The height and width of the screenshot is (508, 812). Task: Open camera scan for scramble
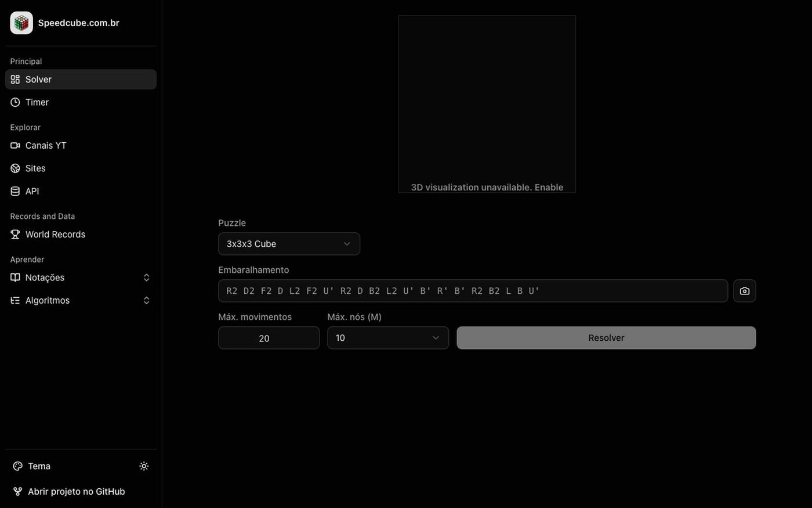click(745, 291)
